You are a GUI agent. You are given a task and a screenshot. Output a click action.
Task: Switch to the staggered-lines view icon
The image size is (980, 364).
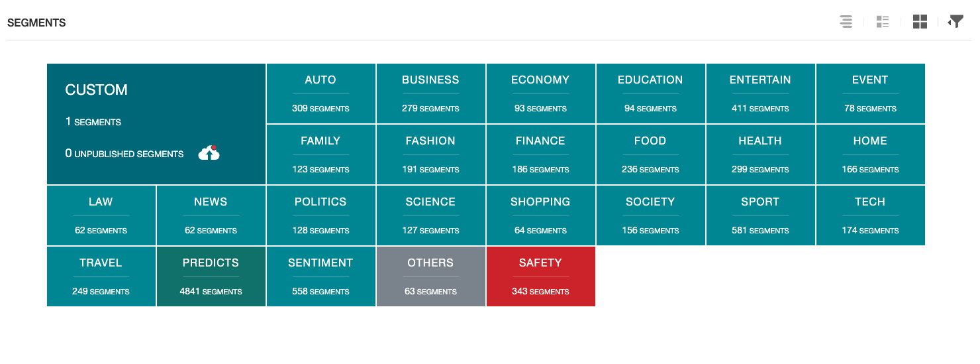(x=846, y=22)
